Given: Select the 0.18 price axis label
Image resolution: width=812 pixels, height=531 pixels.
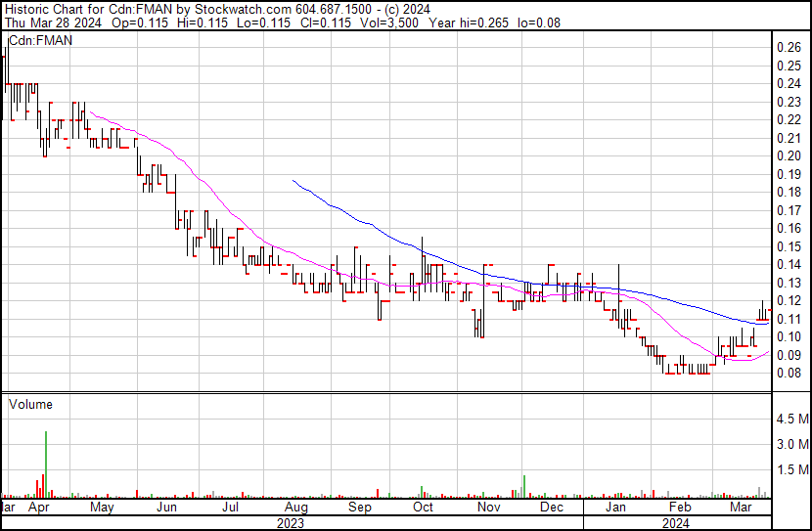Looking at the screenshot, I should 789,192.
